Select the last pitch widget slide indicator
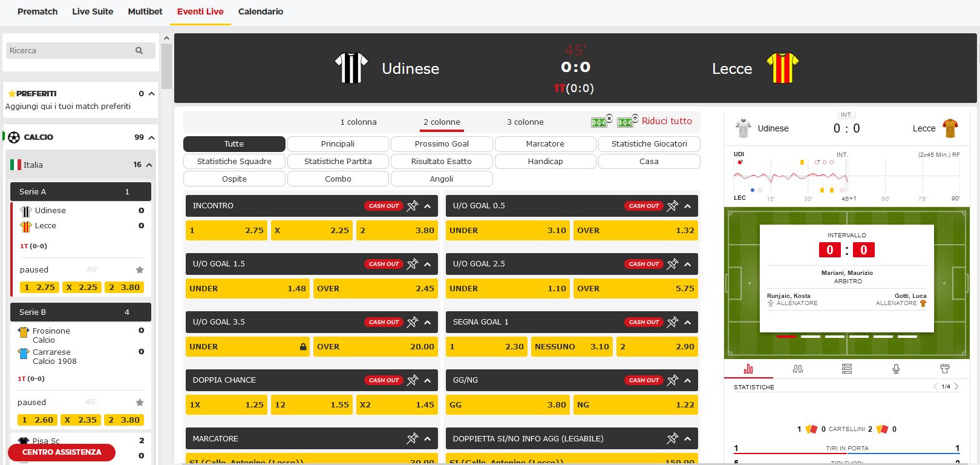Screen dimensions: 980x465 tap(907, 337)
